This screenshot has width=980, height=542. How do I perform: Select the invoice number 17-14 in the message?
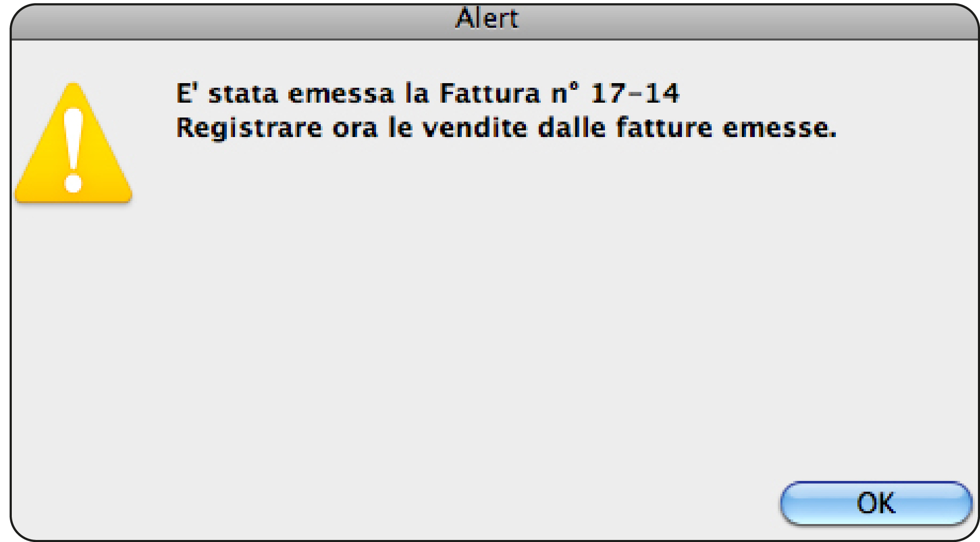pos(635,93)
